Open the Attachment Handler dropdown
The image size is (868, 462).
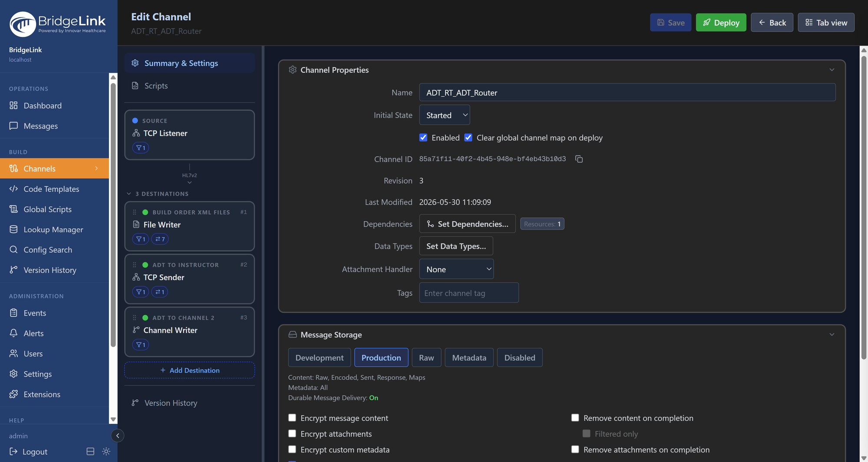click(456, 269)
